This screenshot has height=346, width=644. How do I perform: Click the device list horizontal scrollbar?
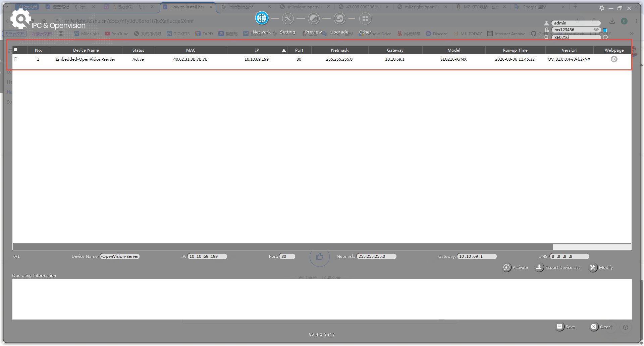click(x=283, y=247)
